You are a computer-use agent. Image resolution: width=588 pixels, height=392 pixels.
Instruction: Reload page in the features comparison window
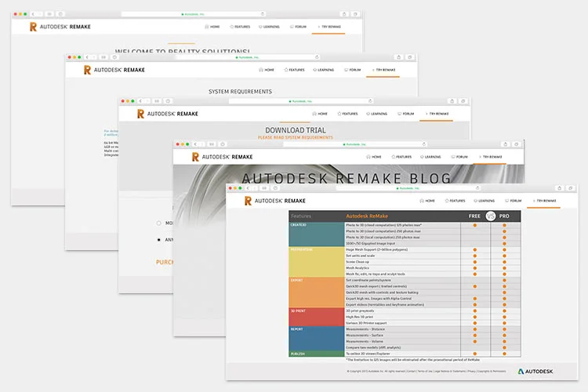pos(477,188)
